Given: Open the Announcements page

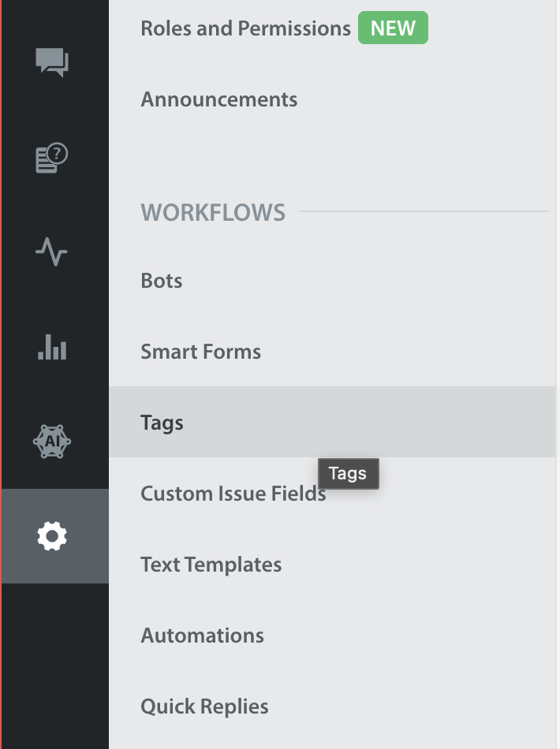Looking at the screenshot, I should pyautogui.click(x=218, y=99).
